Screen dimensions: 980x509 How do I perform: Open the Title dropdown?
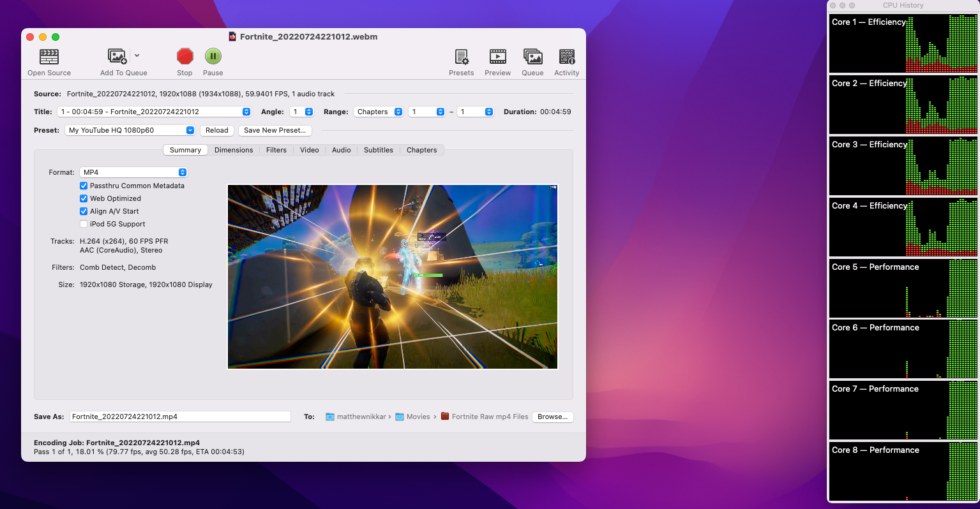click(154, 112)
